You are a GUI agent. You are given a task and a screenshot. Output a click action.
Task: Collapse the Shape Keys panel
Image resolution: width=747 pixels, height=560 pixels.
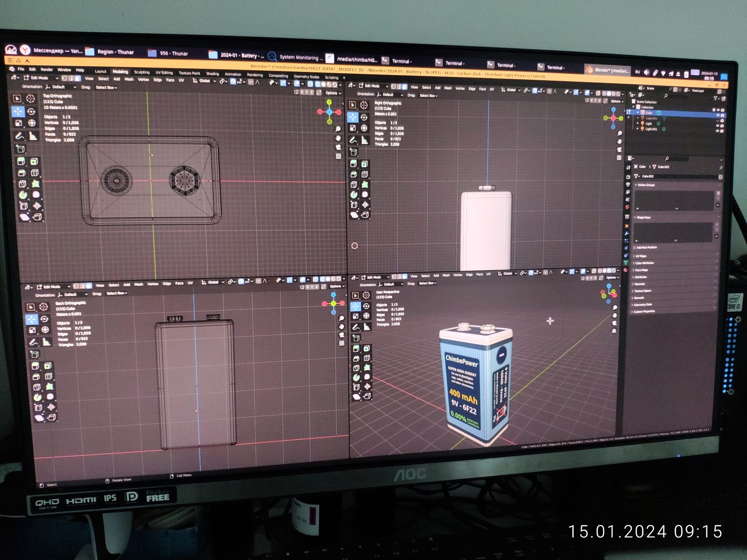[x=642, y=217]
